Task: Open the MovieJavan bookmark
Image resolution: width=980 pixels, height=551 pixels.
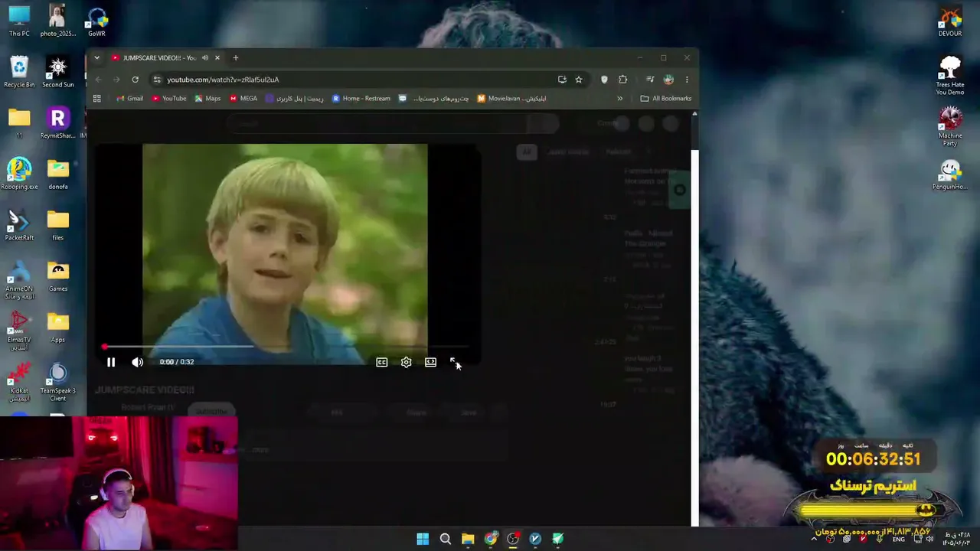Action: pos(511,99)
